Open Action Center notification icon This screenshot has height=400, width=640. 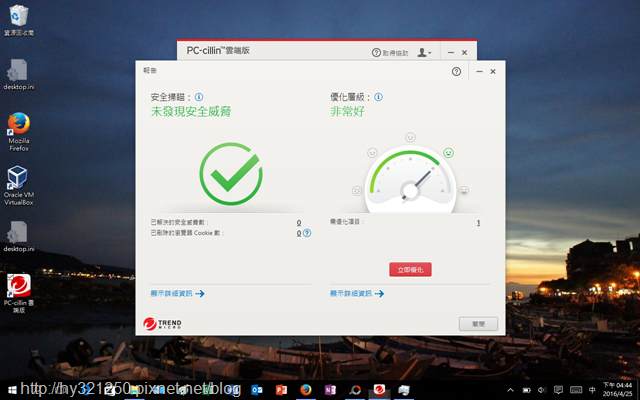[x=558, y=390]
